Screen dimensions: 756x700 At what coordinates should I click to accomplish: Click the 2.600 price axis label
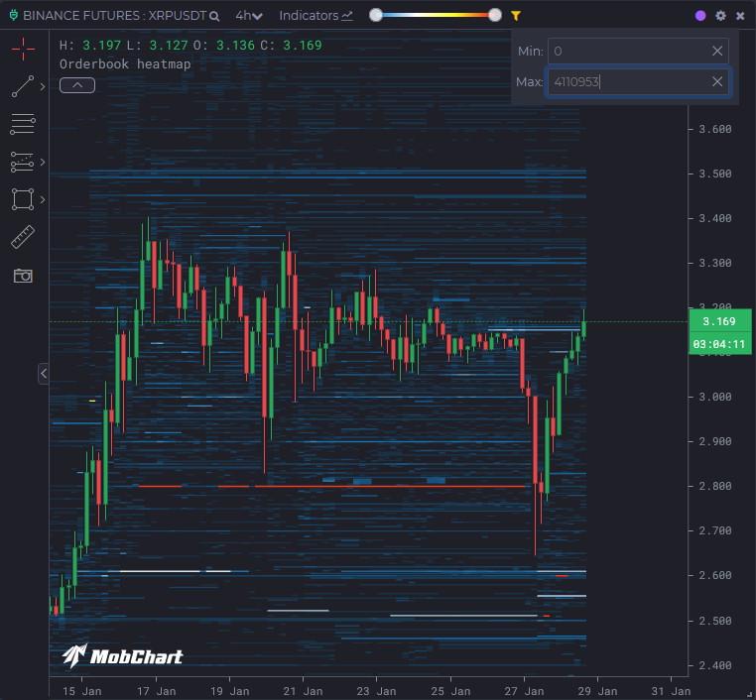[x=715, y=575]
